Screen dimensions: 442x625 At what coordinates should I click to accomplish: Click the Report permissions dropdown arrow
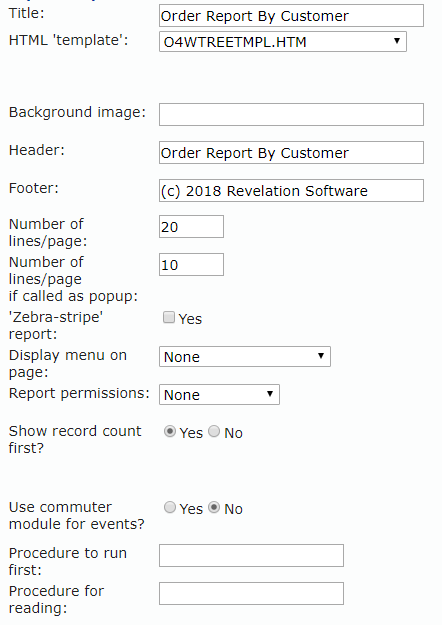pos(270,394)
